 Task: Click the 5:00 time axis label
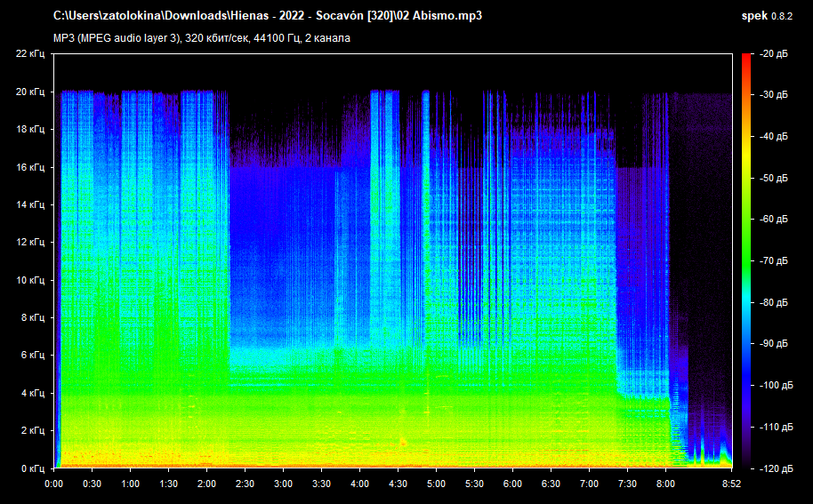click(436, 484)
